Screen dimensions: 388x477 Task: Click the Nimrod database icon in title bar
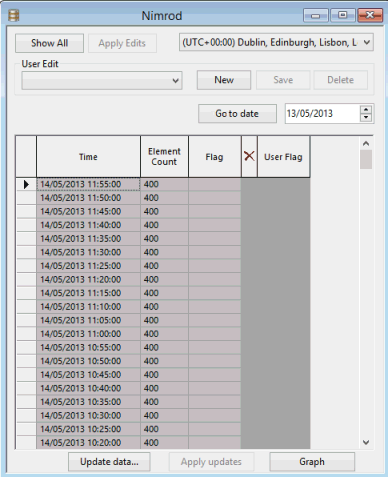coord(13,15)
